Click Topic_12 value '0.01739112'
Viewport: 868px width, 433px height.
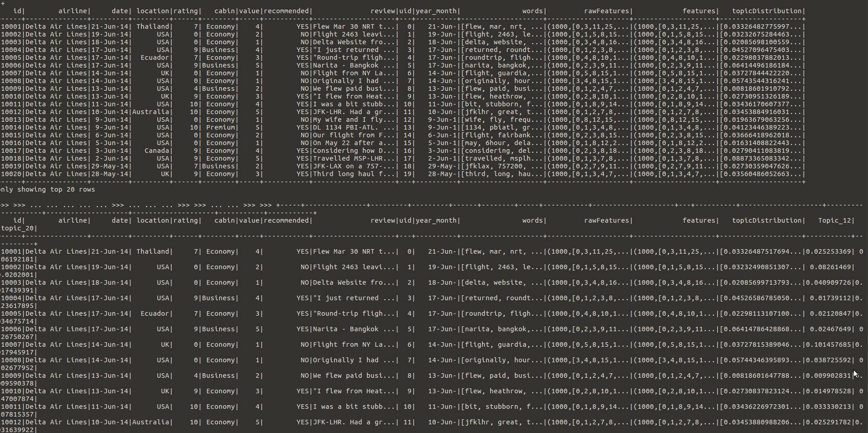(831, 298)
